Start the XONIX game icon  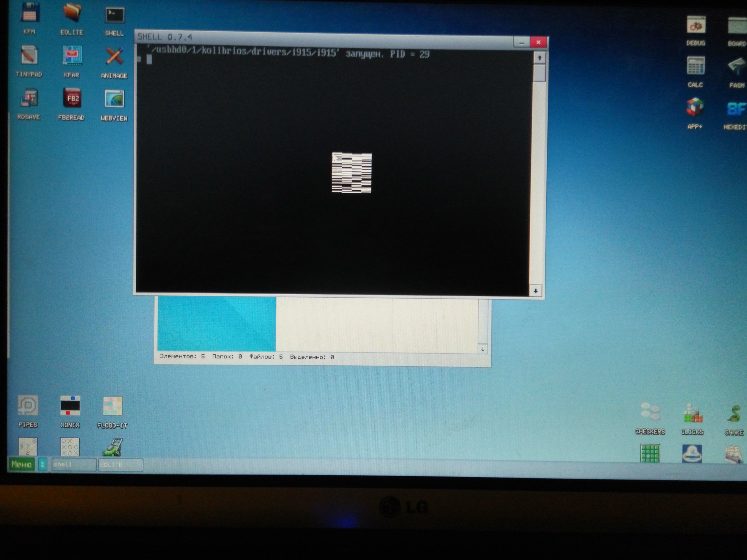(70, 406)
